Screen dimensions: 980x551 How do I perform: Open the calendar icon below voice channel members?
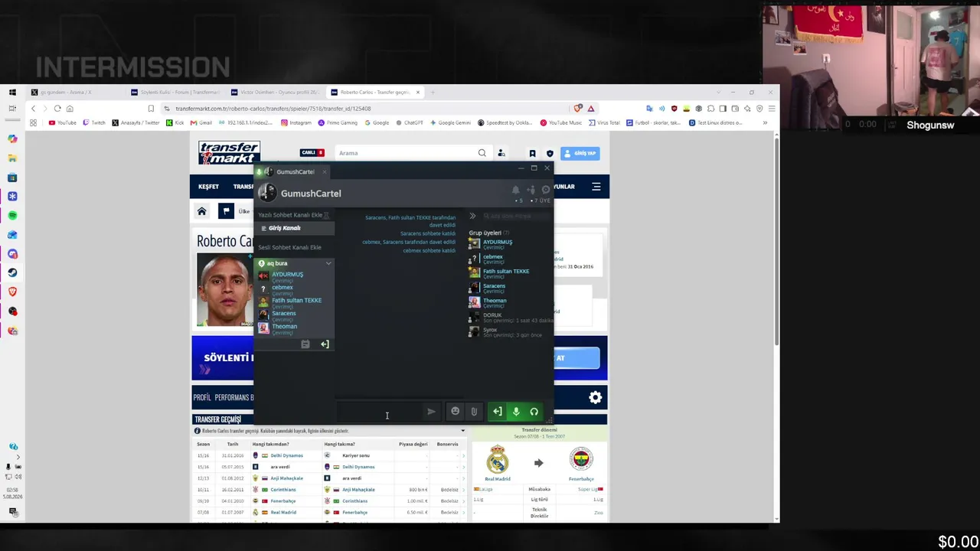click(x=305, y=344)
